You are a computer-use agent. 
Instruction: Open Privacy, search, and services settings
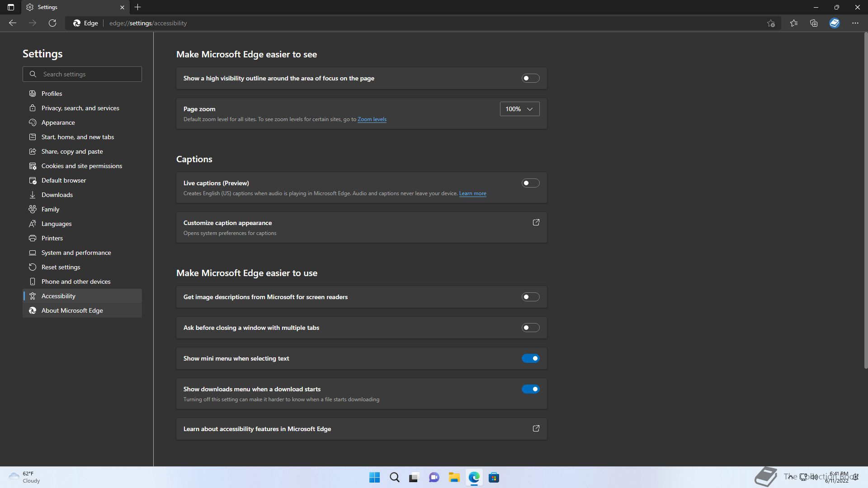(x=82, y=108)
